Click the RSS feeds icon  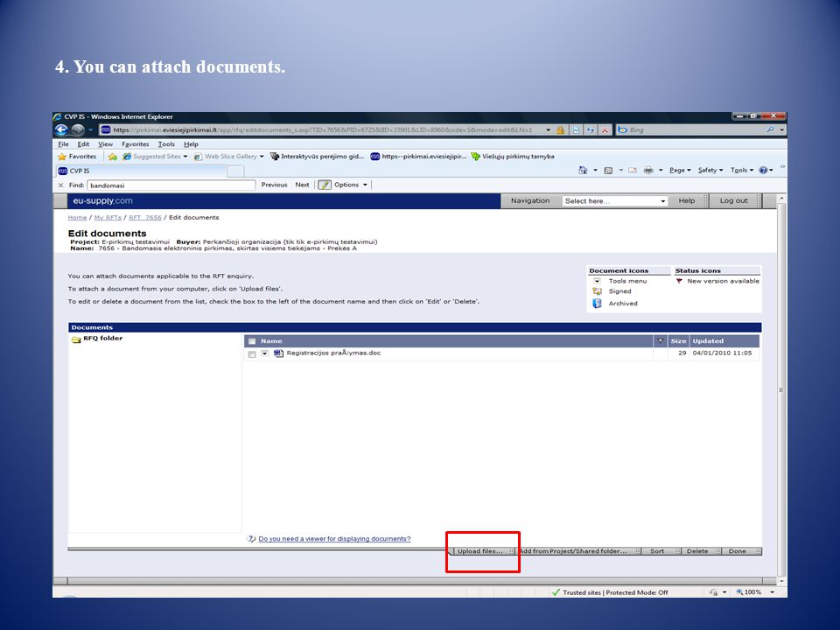pyautogui.click(x=608, y=171)
